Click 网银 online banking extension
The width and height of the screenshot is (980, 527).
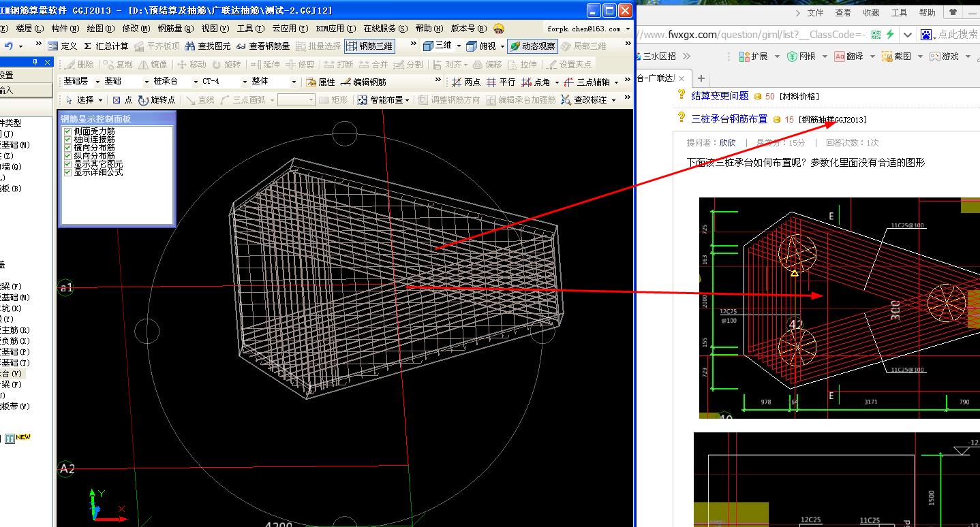(801, 57)
